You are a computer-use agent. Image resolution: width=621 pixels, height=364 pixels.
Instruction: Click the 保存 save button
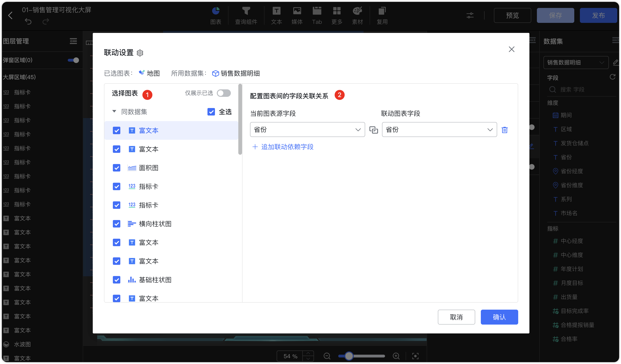pyautogui.click(x=555, y=15)
